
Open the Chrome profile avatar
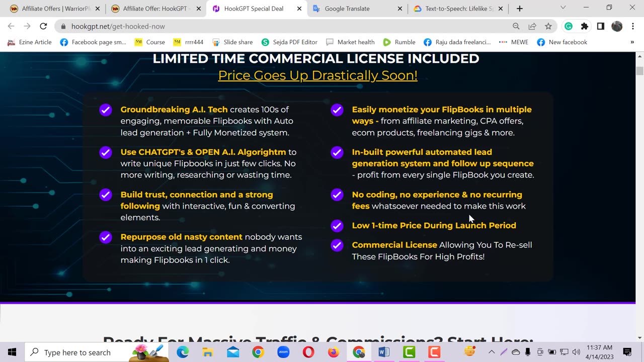[x=617, y=26]
